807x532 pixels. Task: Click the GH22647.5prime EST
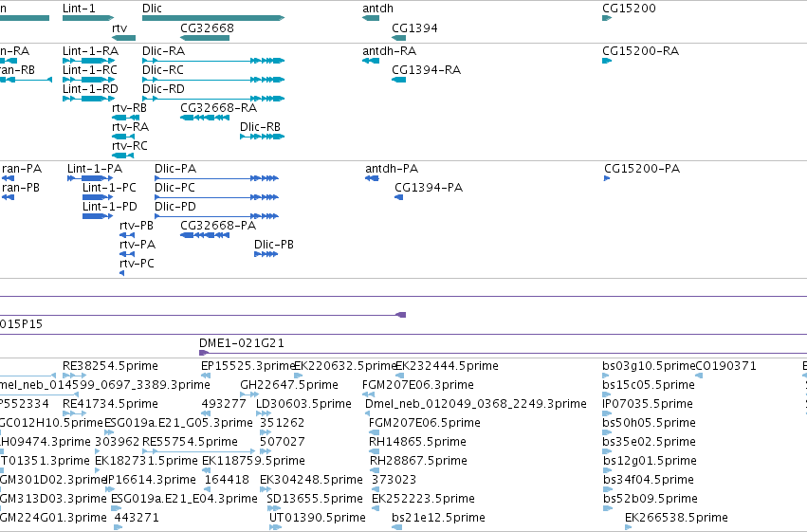pos(249,394)
